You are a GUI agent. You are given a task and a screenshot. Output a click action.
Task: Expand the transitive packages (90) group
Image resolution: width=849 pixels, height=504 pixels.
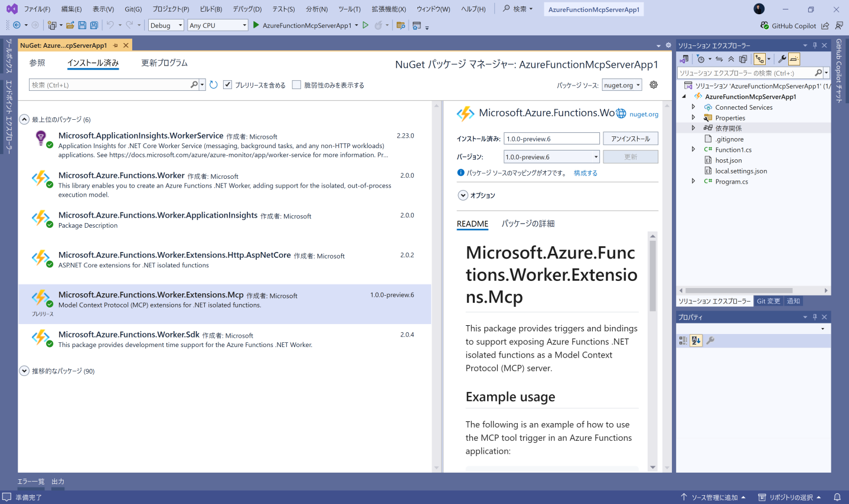24,371
